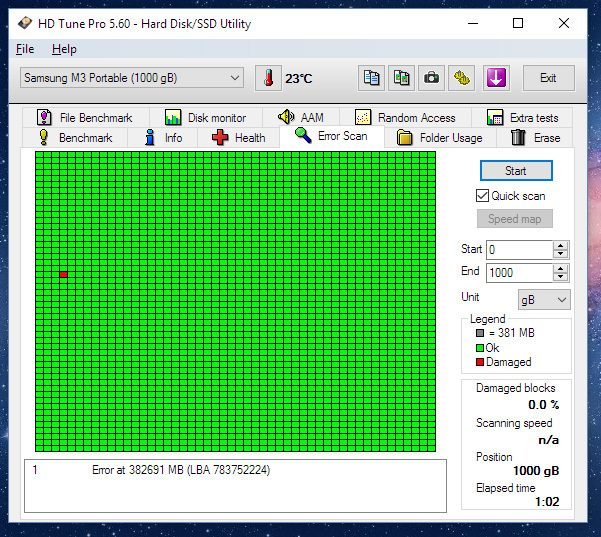Increase the End value with up arrow
The image size is (601, 537).
561,269
